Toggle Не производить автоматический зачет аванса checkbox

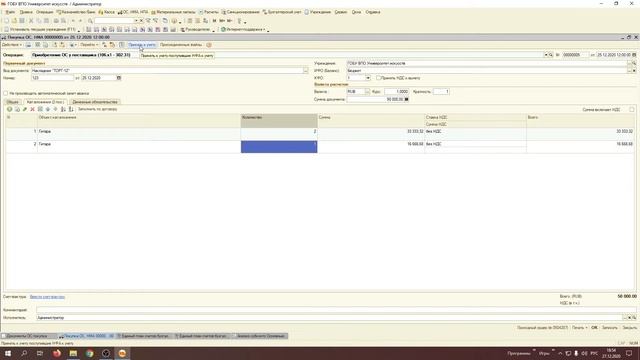click(x=6, y=93)
